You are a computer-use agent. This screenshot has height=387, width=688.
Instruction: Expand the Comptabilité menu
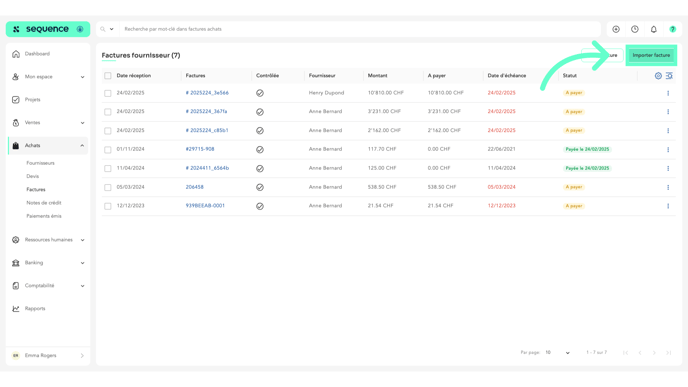coord(48,286)
